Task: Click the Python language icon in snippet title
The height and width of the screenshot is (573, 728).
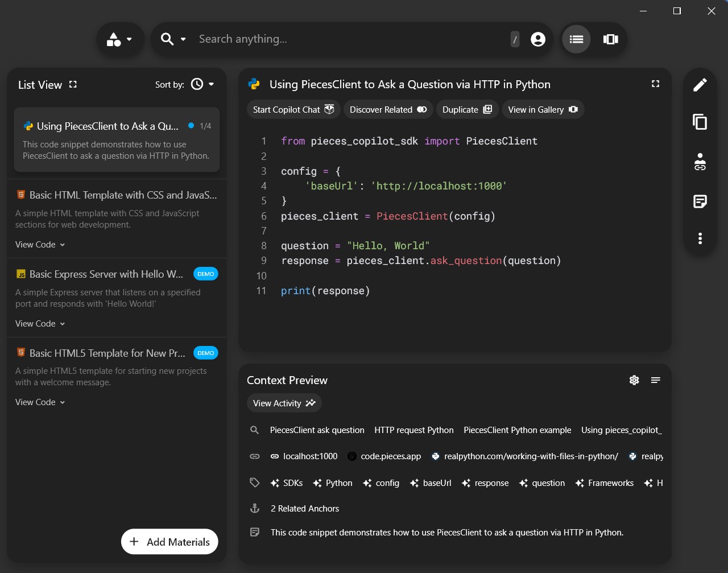Action: (x=254, y=84)
